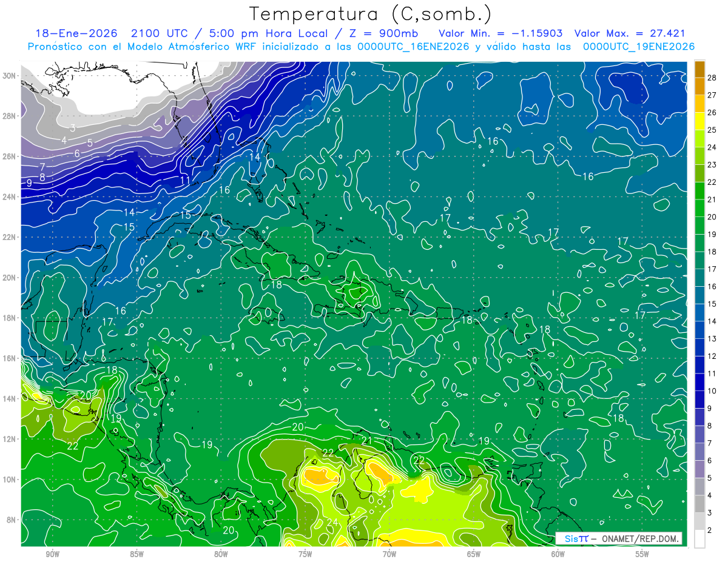Click the latitude label "8N"

(x=12, y=520)
